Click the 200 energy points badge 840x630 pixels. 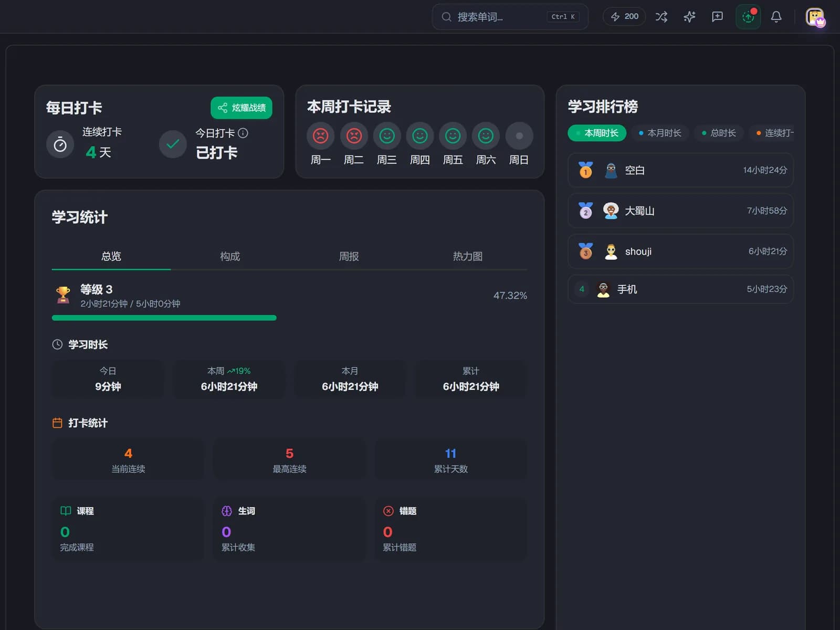click(x=624, y=17)
